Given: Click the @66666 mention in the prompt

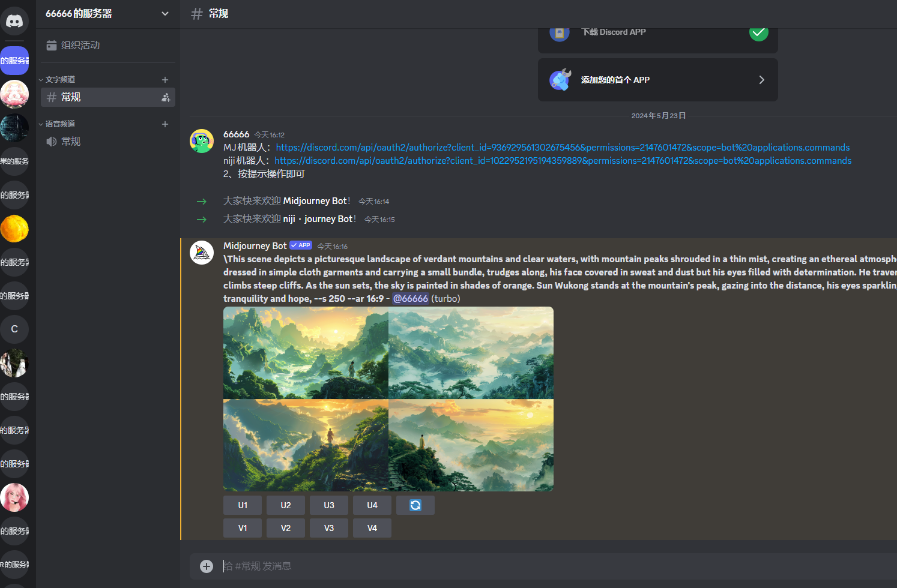Looking at the screenshot, I should 411,299.
